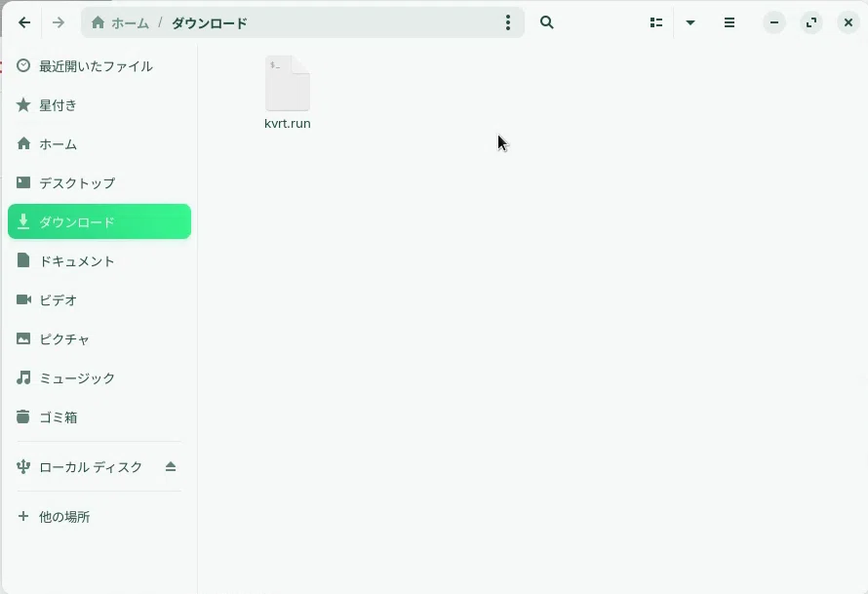Open ドキュメント in the sidebar

click(x=99, y=261)
